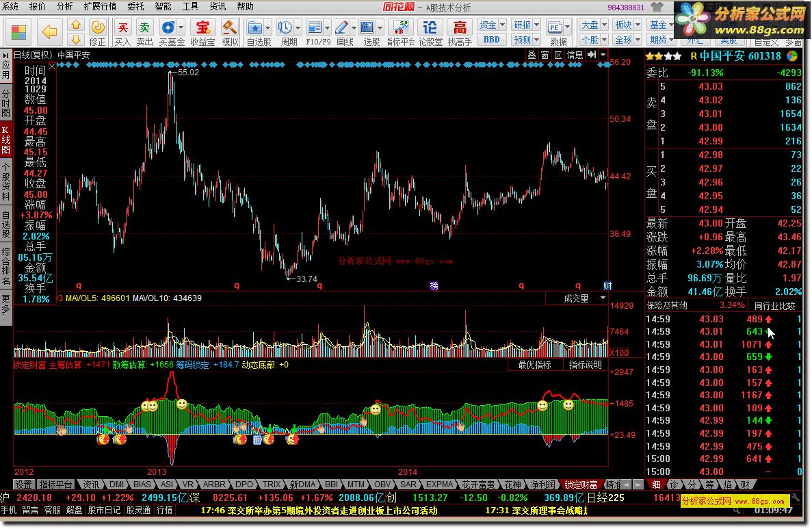Open the 股市日记 bottom link
The image size is (812, 529).
104,510
